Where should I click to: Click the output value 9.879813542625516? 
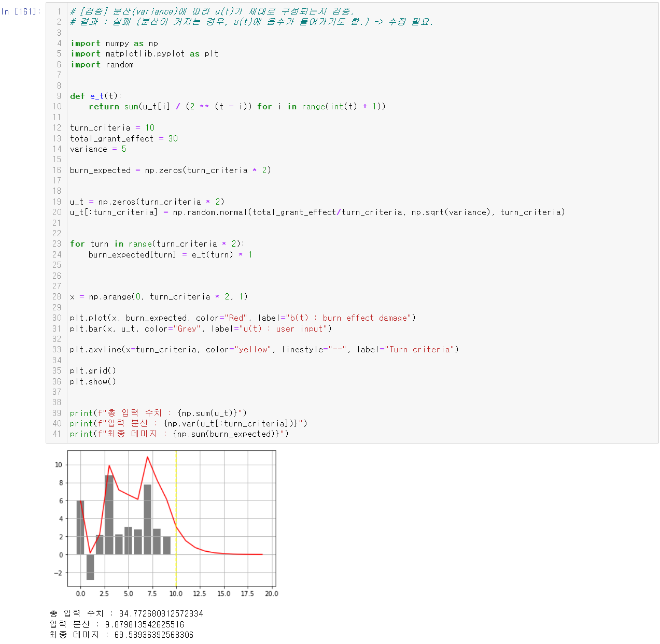click(145, 624)
